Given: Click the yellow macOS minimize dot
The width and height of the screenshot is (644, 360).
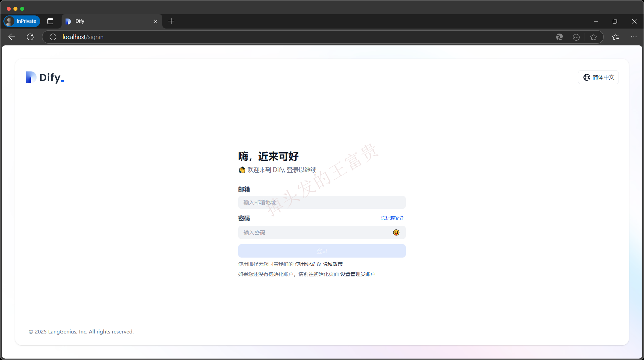Looking at the screenshot, I should point(15,9).
